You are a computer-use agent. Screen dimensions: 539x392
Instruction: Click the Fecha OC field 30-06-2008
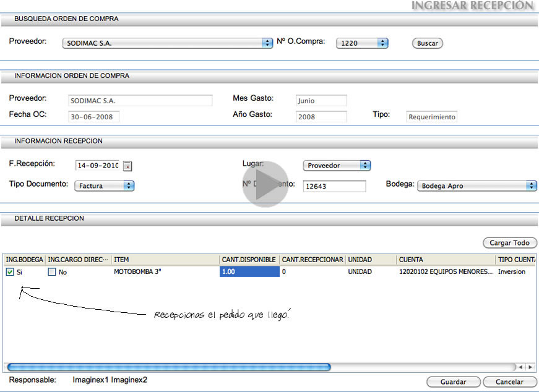(x=94, y=117)
